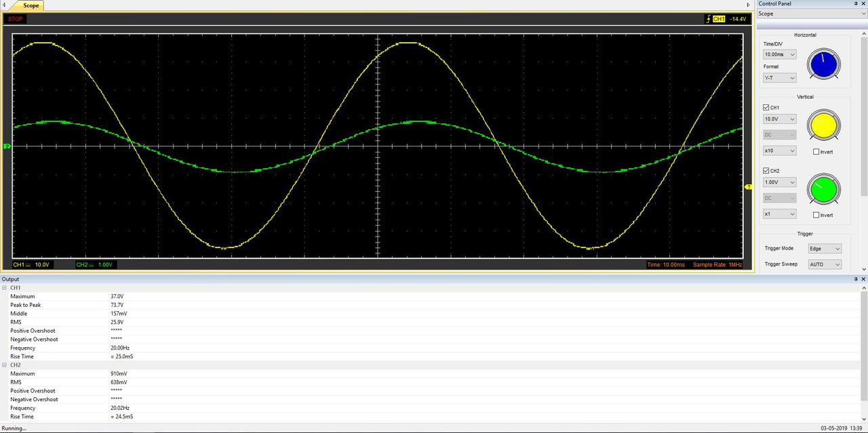Click the green CH2 vertical knob

[x=823, y=189]
